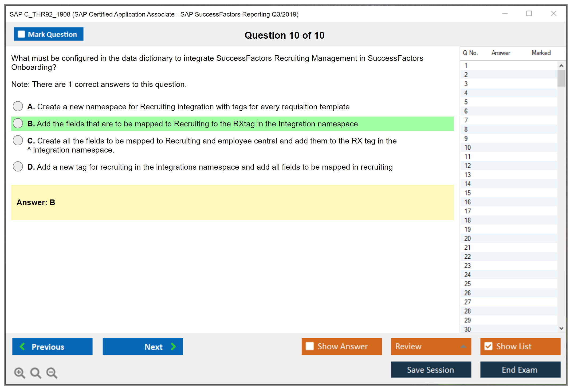Uncheck the Show List checkbox
The height and width of the screenshot is (392, 574).
click(488, 346)
